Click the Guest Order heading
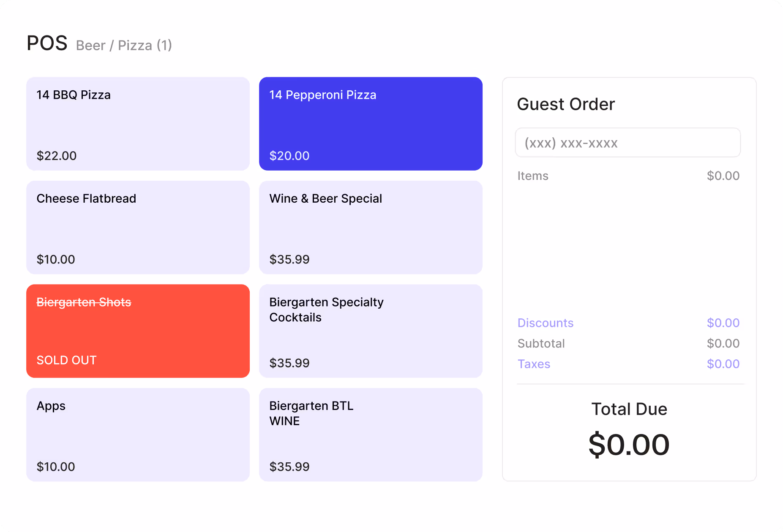Image resolution: width=783 pixels, height=532 pixels. click(x=566, y=104)
